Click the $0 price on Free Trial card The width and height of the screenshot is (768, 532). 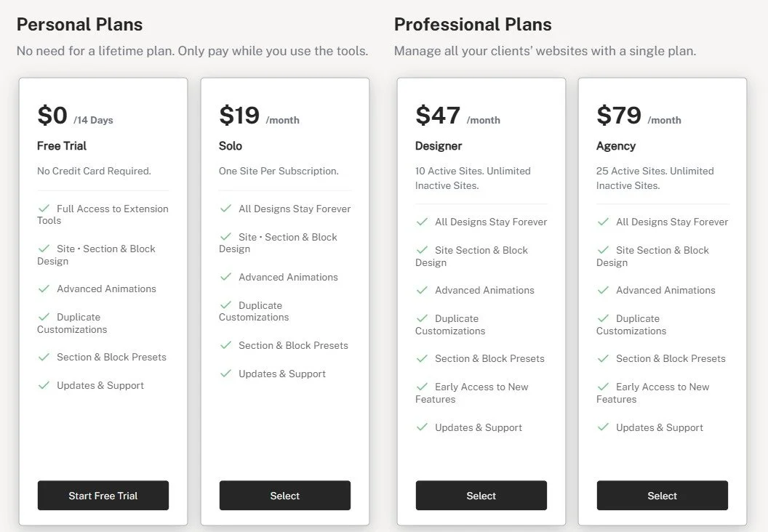52,116
